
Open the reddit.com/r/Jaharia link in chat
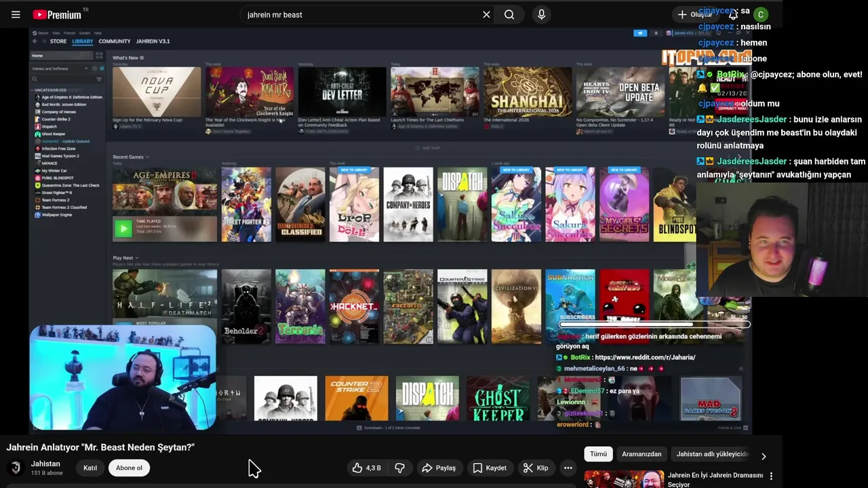645,357
